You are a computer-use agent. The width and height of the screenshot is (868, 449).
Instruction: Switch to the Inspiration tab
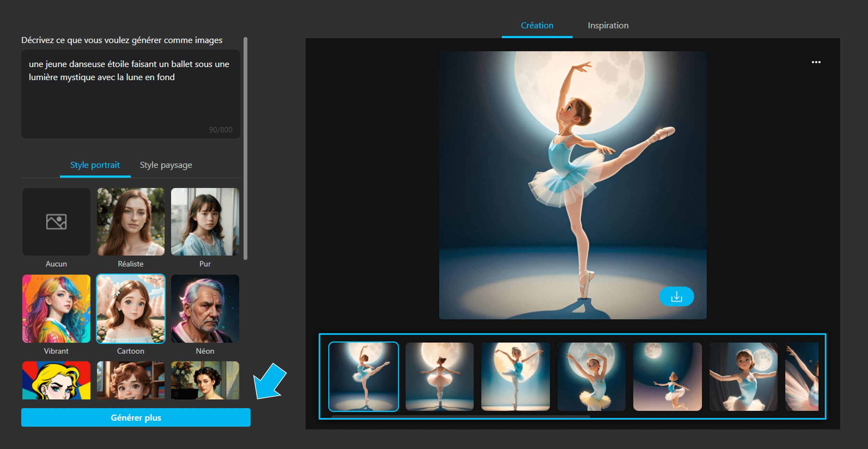(608, 25)
